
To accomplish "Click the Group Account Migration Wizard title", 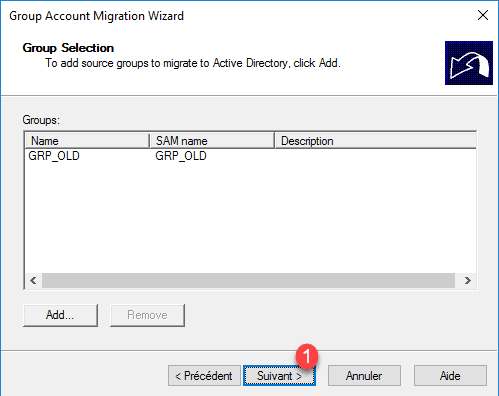I will pos(96,16).
